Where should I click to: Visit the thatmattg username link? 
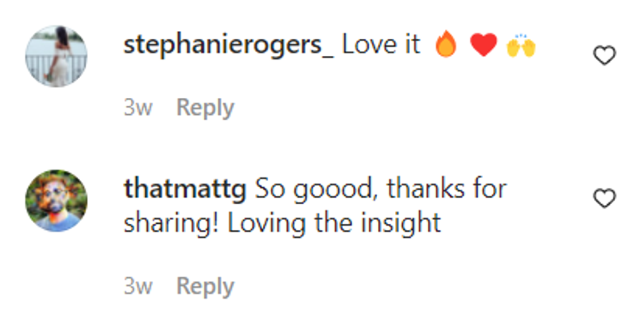click(x=185, y=190)
